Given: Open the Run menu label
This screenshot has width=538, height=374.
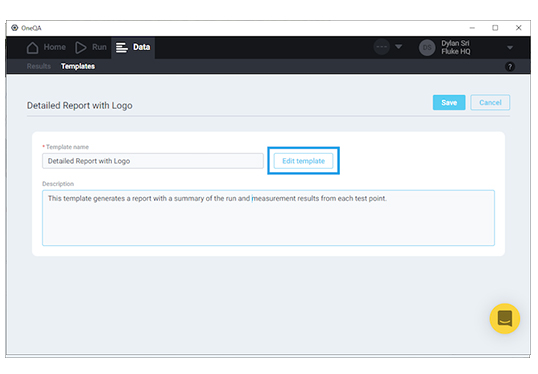Looking at the screenshot, I should (99, 47).
